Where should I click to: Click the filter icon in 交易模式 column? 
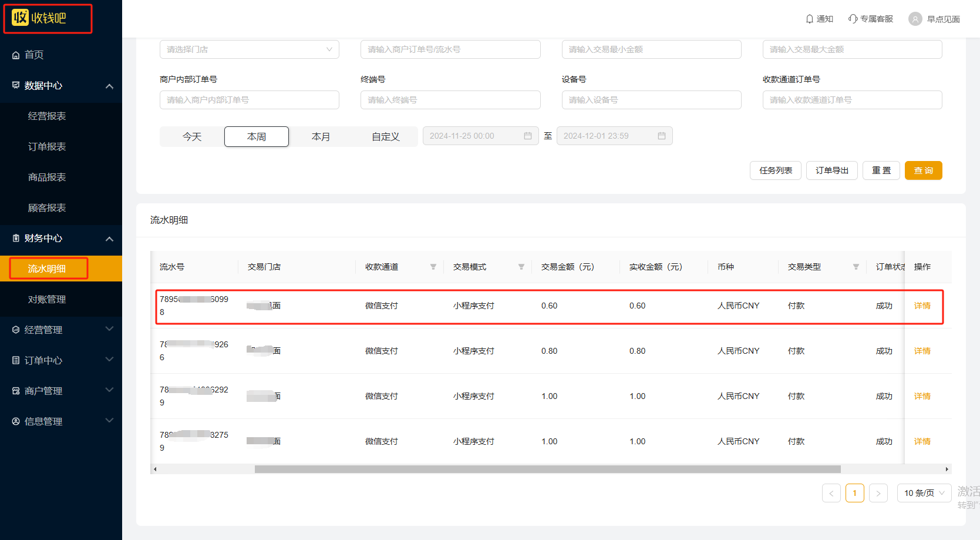coord(521,267)
